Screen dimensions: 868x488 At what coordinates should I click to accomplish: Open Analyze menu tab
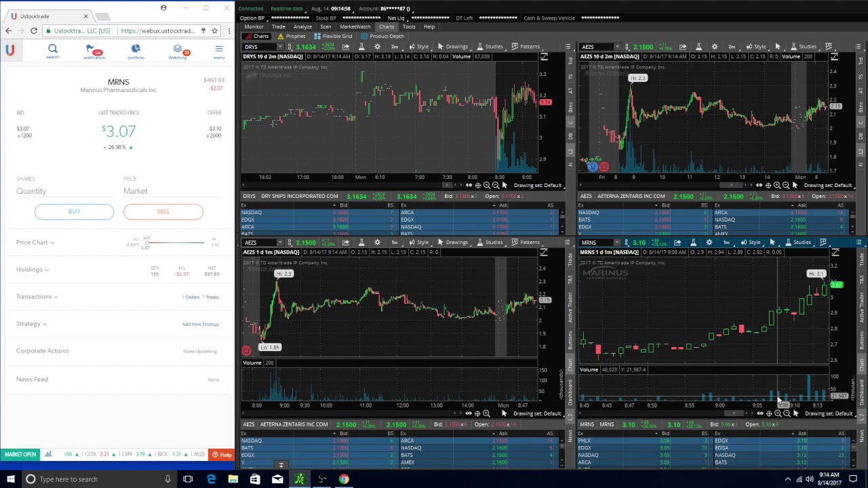coord(302,27)
